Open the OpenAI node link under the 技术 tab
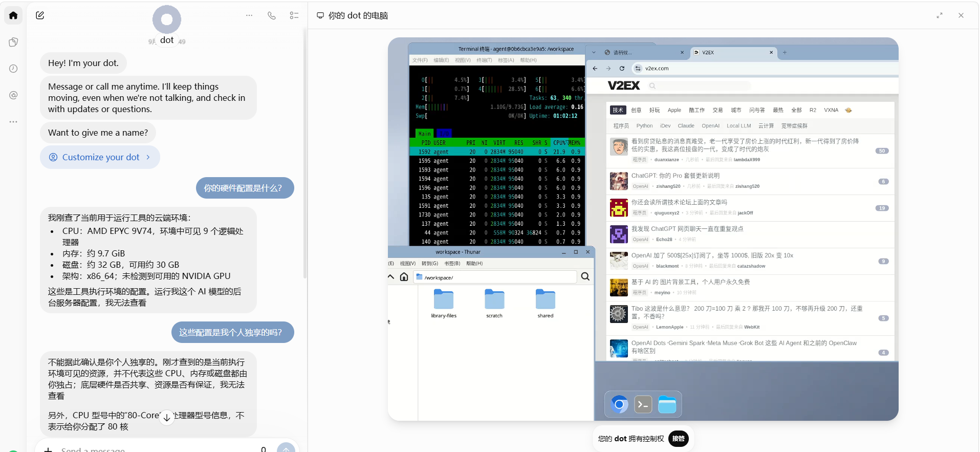Viewport: 980px width, 452px height. point(710,126)
